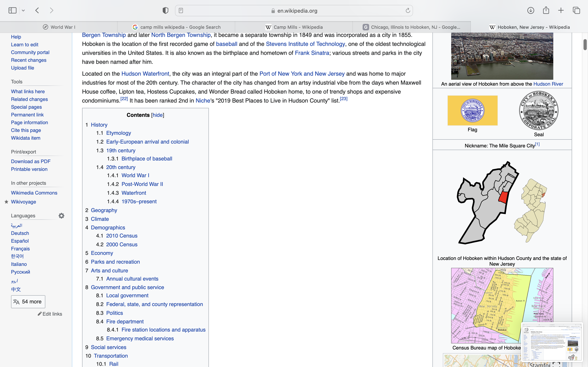Go back to the previous page
Viewport: 588px width, 367px height.
[37, 10]
